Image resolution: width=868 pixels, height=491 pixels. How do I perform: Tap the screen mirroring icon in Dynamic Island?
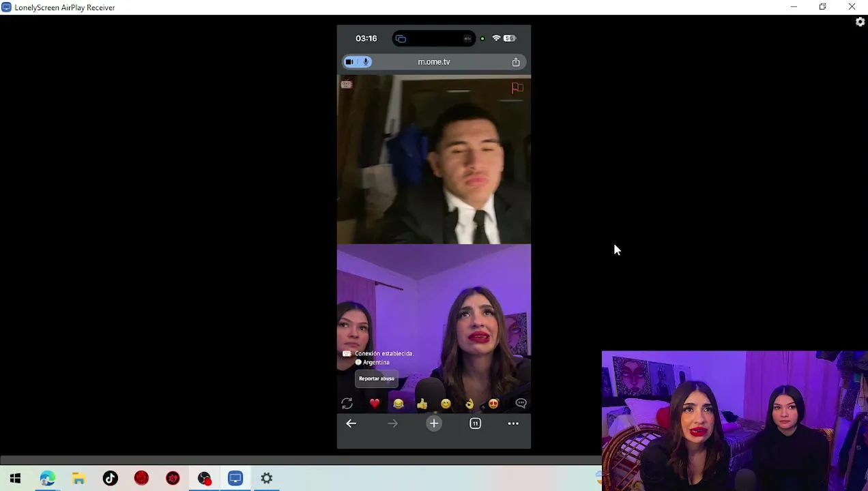(401, 39)
